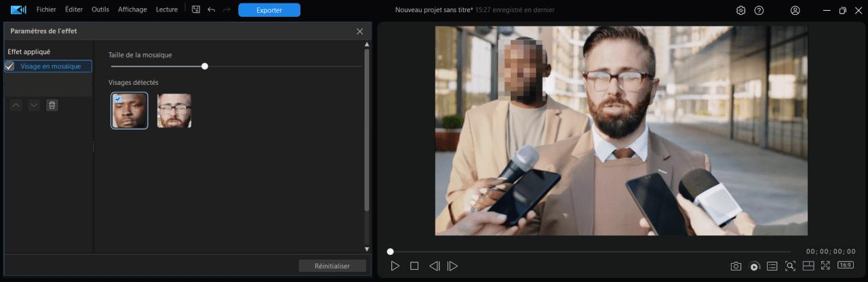Screen dimensions: 868x282
Task: Step back to the previous frame
Action: (x=435, y=266)
